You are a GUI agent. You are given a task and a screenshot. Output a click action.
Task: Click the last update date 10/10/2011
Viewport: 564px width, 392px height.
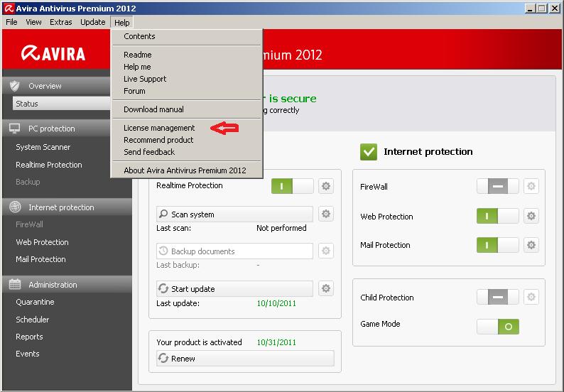point(276,303)
